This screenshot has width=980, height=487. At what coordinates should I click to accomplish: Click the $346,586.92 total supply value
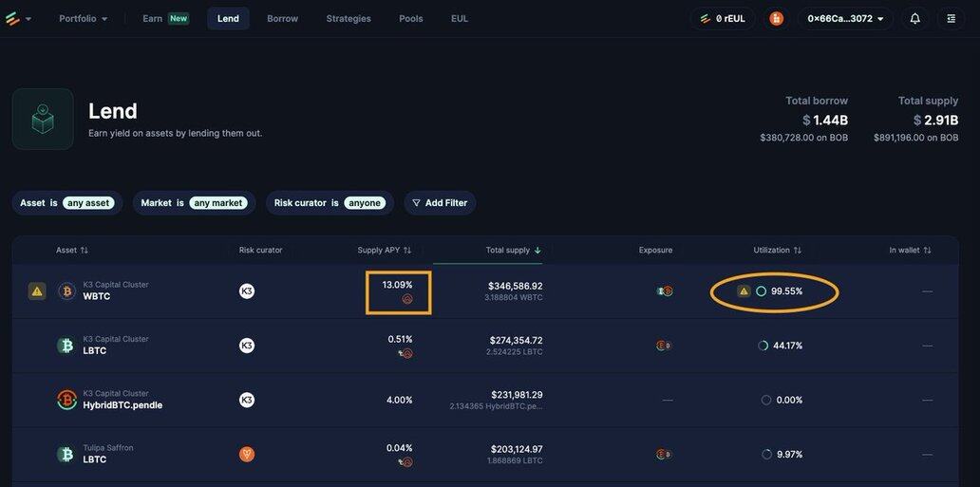(515, 286)
